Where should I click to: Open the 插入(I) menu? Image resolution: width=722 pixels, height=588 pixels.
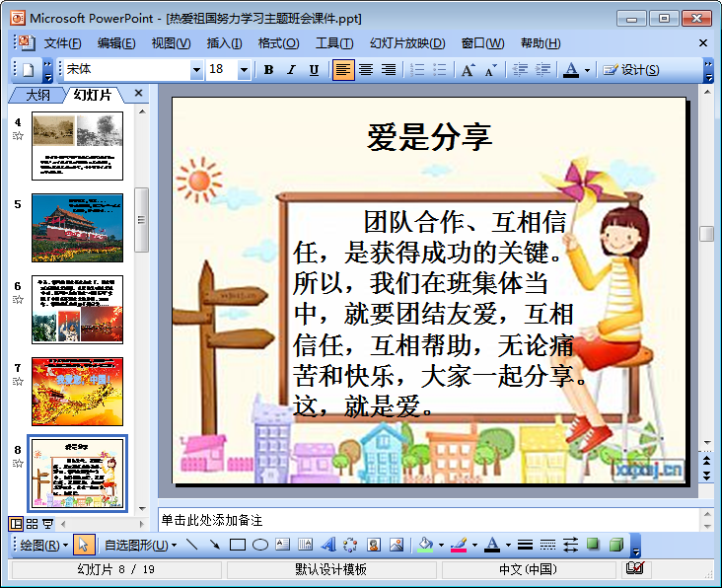(224, 43)
